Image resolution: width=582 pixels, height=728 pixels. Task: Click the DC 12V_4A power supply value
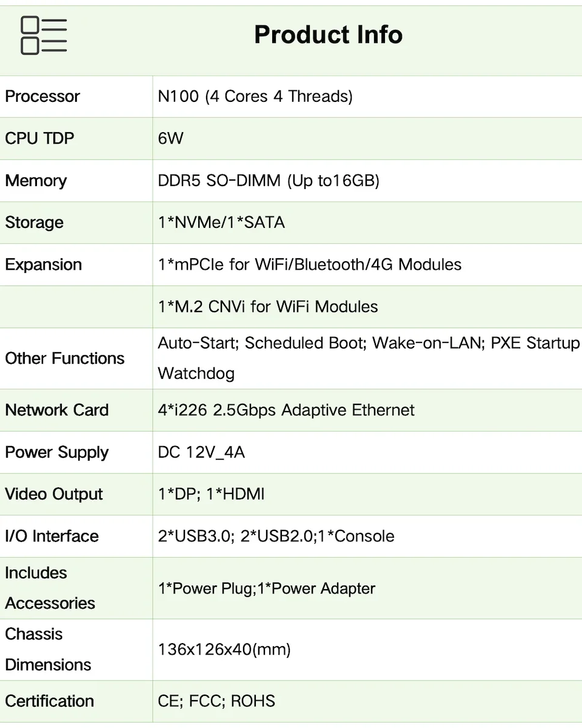pos(201,452)
